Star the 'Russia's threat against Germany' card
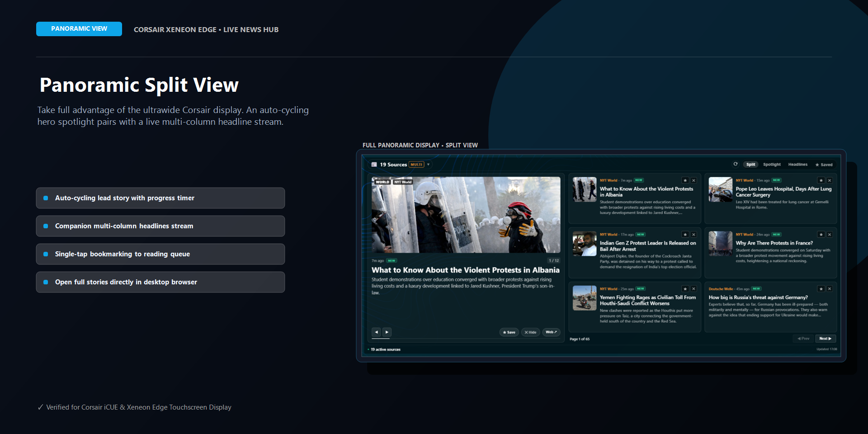Viewport: 868px width, 434px height. click(x=821, y=289)
